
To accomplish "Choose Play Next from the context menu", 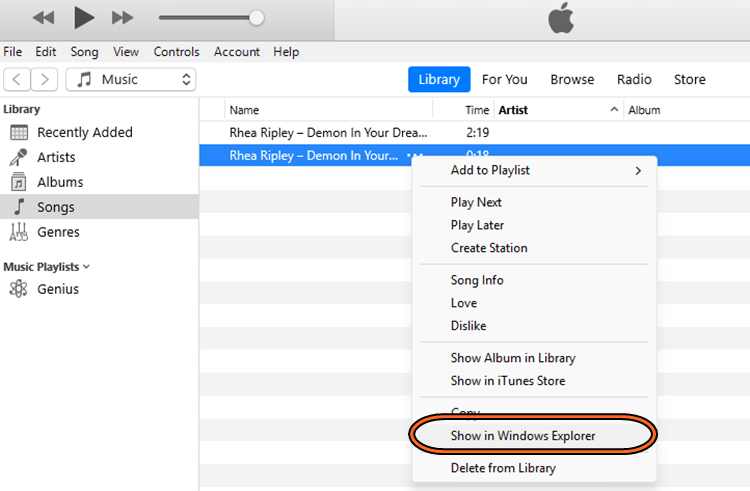I will pos(534,202).
